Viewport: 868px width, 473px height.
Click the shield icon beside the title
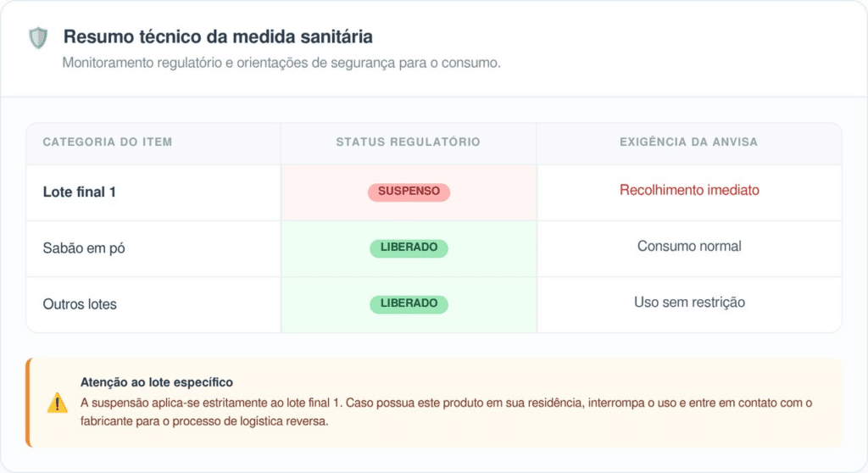coord(38,37)
